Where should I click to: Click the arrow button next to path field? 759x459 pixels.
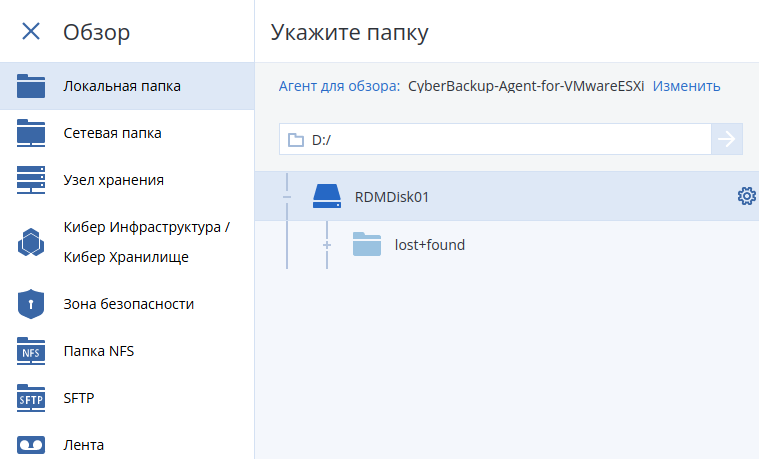(x=727, y=139)
